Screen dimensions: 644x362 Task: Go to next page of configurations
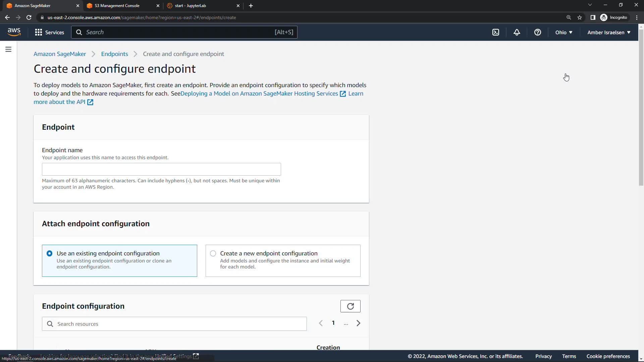click(358, 323)
